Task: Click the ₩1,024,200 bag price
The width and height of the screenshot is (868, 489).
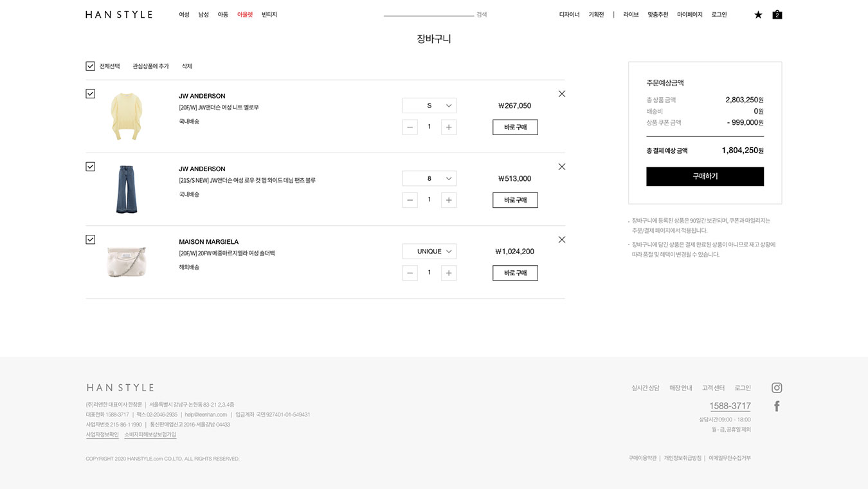Action: 514,252
